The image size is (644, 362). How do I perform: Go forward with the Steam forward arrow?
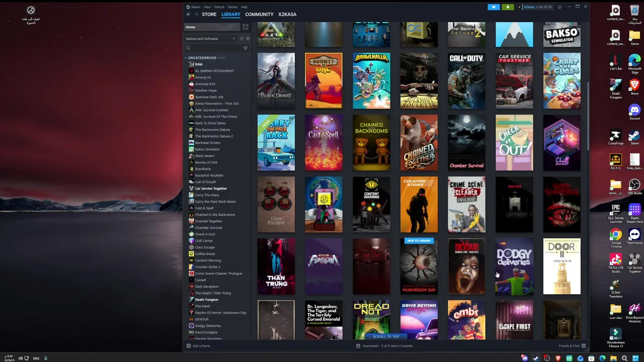(196, 15)
